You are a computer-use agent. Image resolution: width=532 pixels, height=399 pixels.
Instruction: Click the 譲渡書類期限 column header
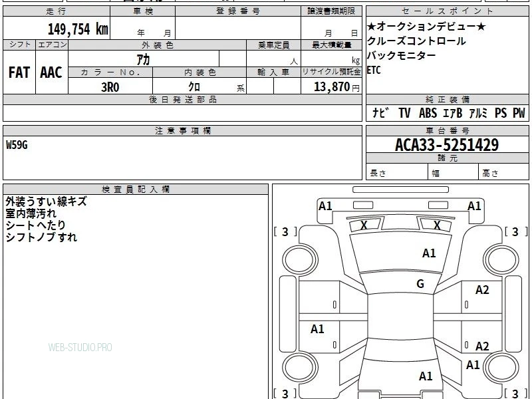(331, 11)
